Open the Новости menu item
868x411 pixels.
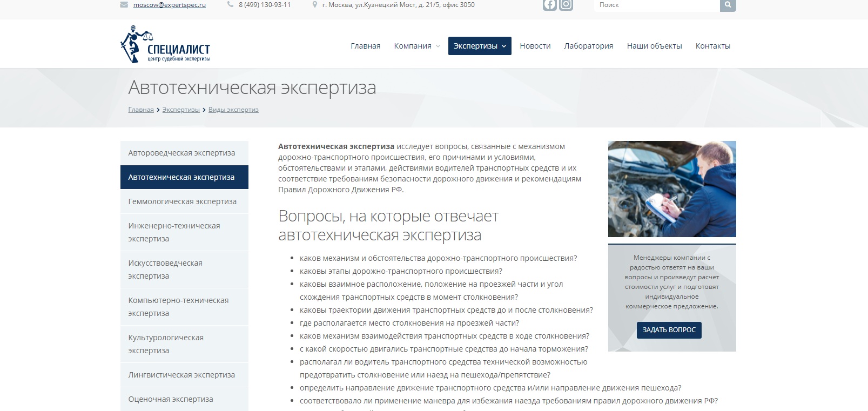click(x=535, y=46)
